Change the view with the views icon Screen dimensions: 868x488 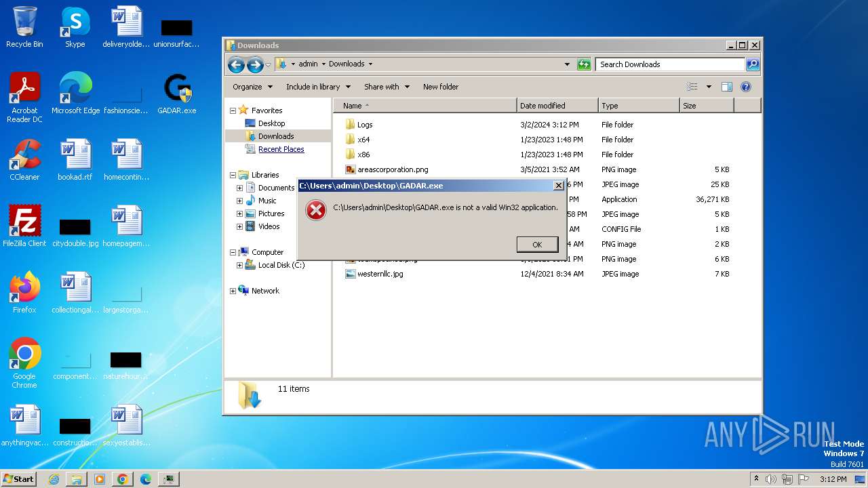pos(692,87)
